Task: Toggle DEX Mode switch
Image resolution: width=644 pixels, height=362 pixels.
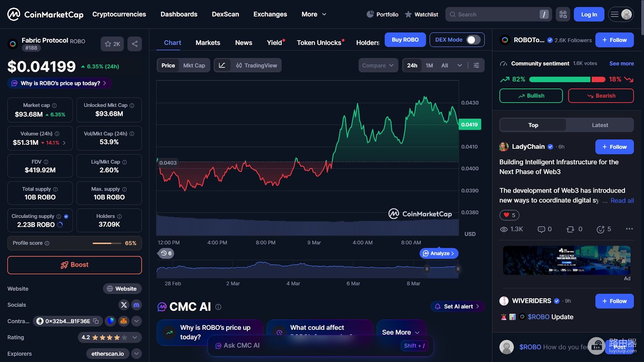Action: [x=473, y=40]
